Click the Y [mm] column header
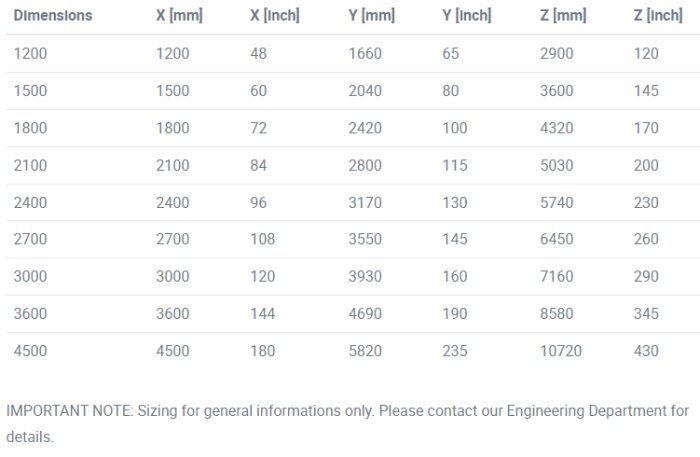Screen dimensions: 700x457 click(x=369, y=16)
